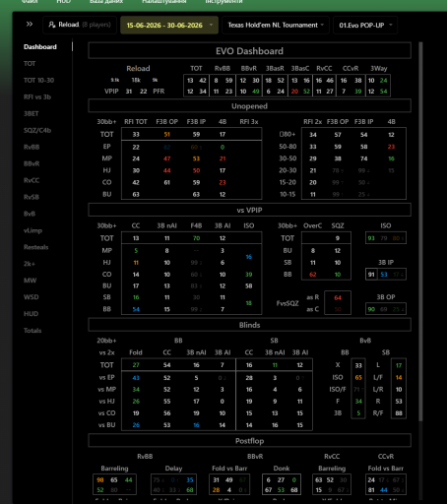Select the Dashboard tab in the sidebar
The image size is (447, 504).
tap(40, 47)
